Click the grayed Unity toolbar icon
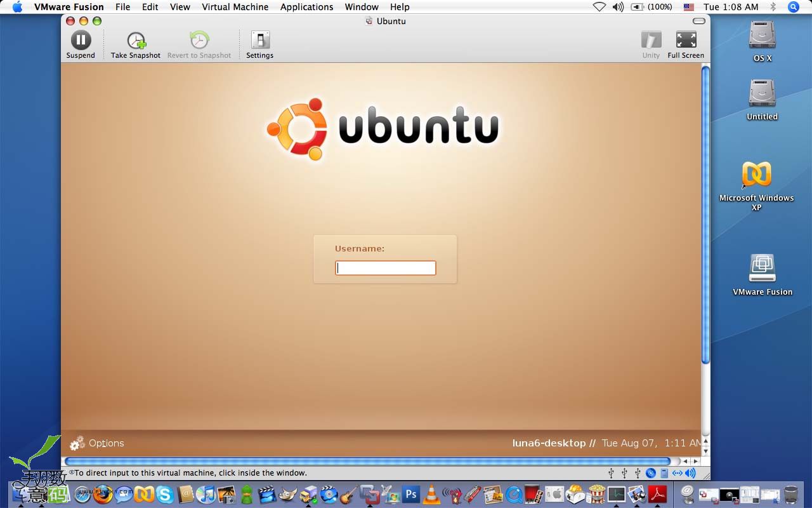 pyautogui.click(x=651, y=39)
